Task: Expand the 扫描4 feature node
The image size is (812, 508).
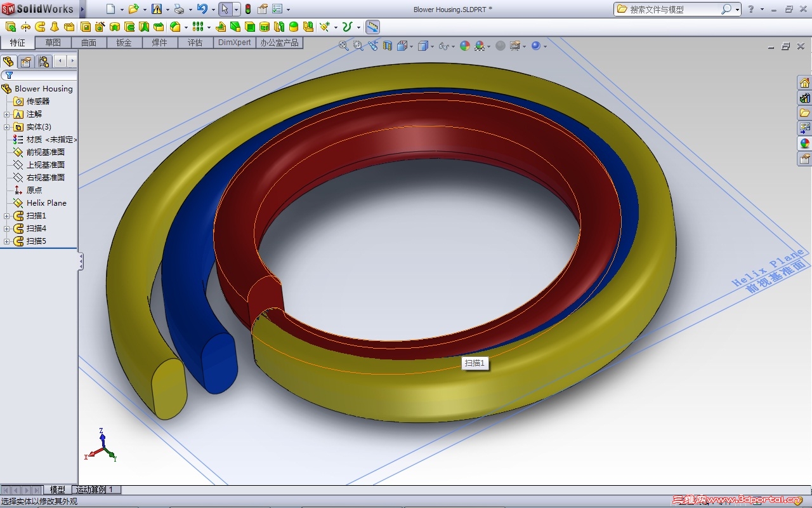Action: pyautogui.click(x=7, y=229)
